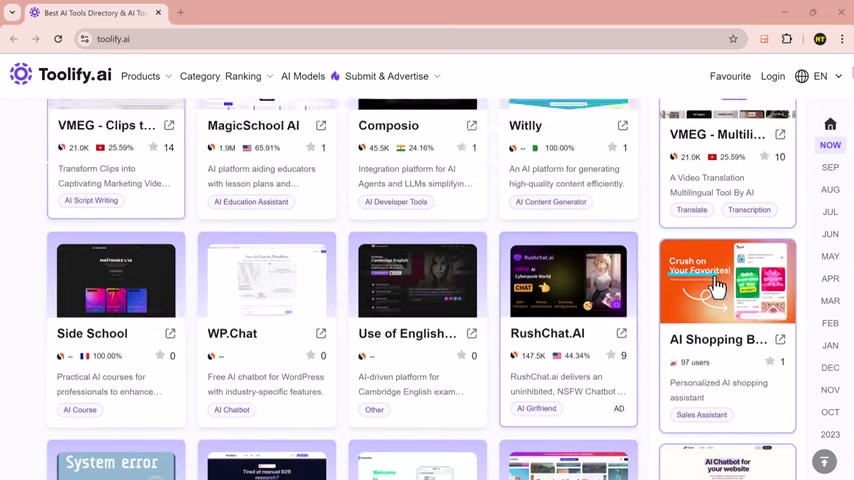Click the Transcription tag

pyautogui.click(x=749, y=210)
